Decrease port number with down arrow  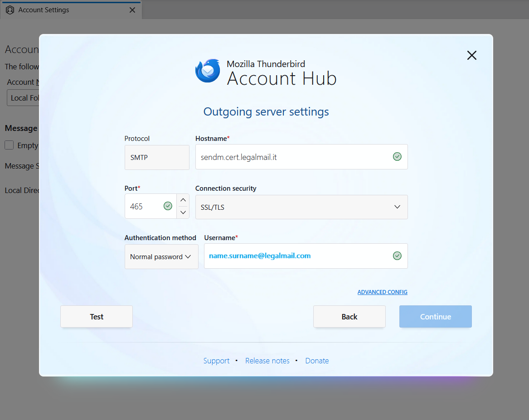click(x=183, y=212)
